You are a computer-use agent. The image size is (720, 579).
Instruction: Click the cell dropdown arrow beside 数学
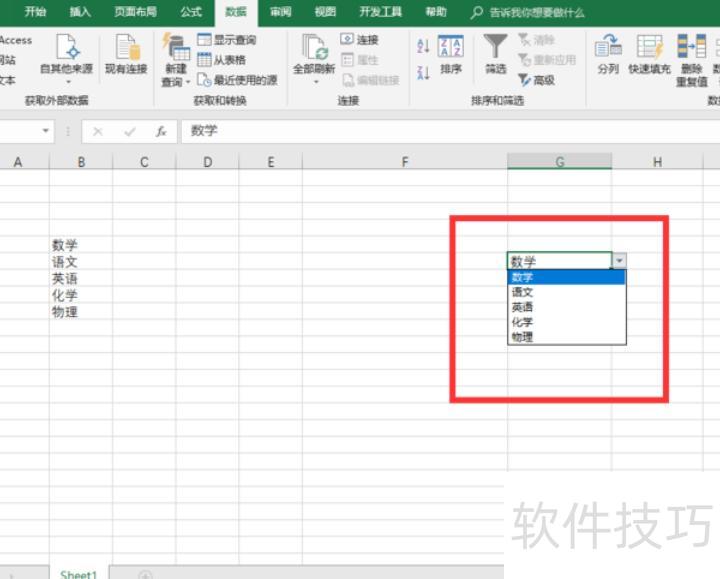pyautogui.click(x=619, y=261)
